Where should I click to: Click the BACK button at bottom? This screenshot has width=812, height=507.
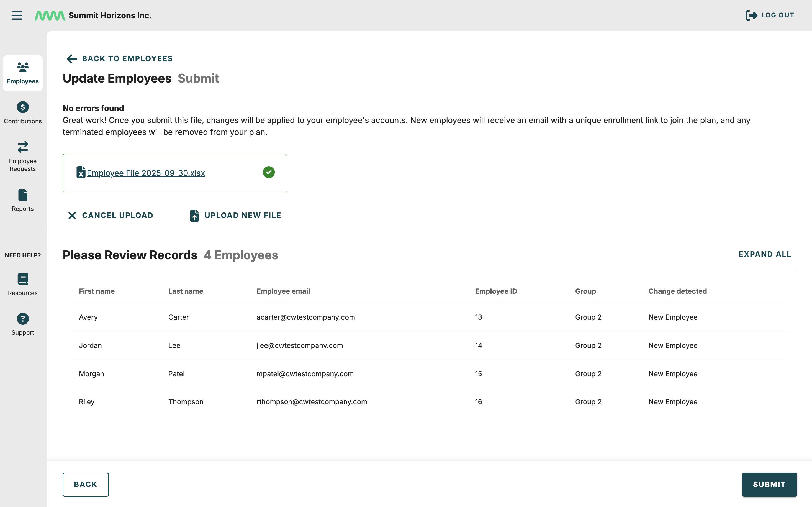pyautogui.click(x=86, y=485)
